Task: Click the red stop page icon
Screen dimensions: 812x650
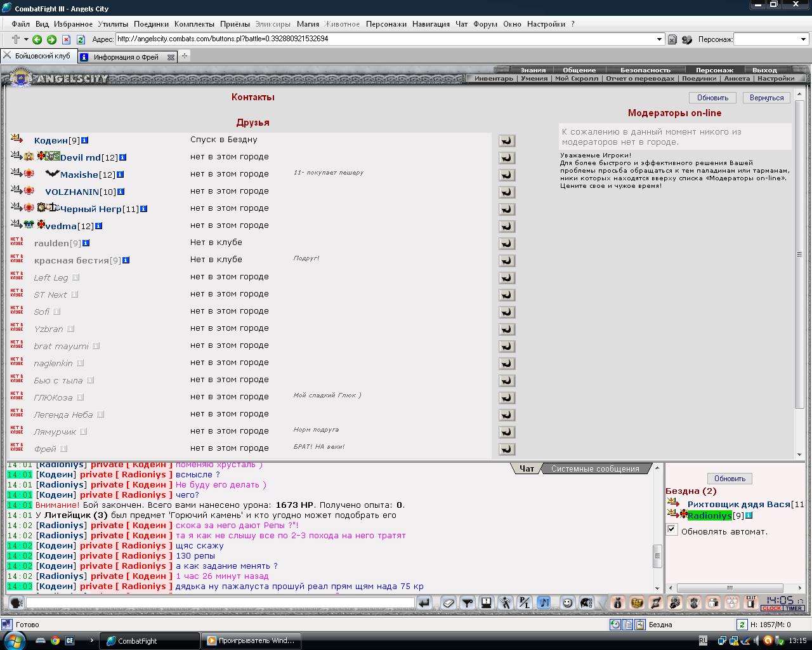Action: (66, 39)
